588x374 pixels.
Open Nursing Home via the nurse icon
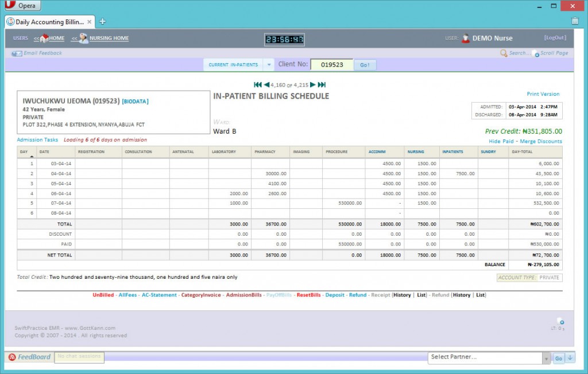point(84,38)
